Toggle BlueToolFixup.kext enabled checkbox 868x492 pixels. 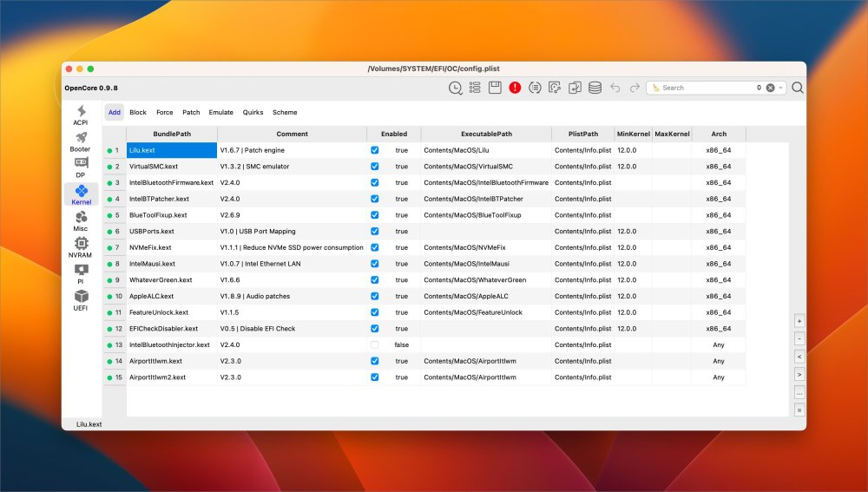375,214
